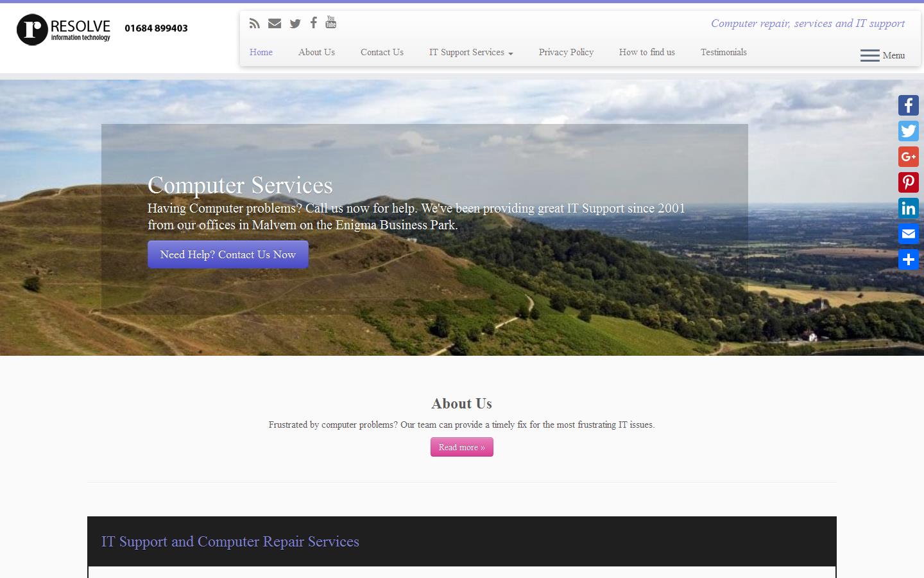Go to the Home menu item
The image size is (924, 578).
261,53
